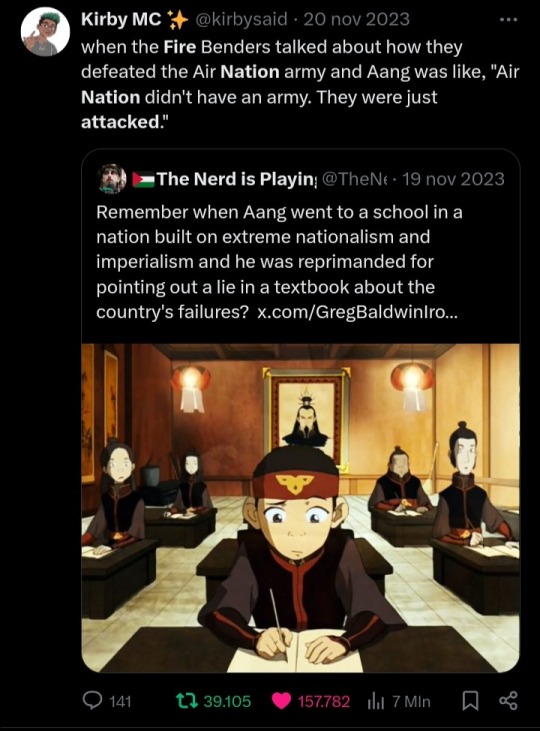Click the retweet icon
Viewport: 540px width, 731px height.
[x=187, y=701]
